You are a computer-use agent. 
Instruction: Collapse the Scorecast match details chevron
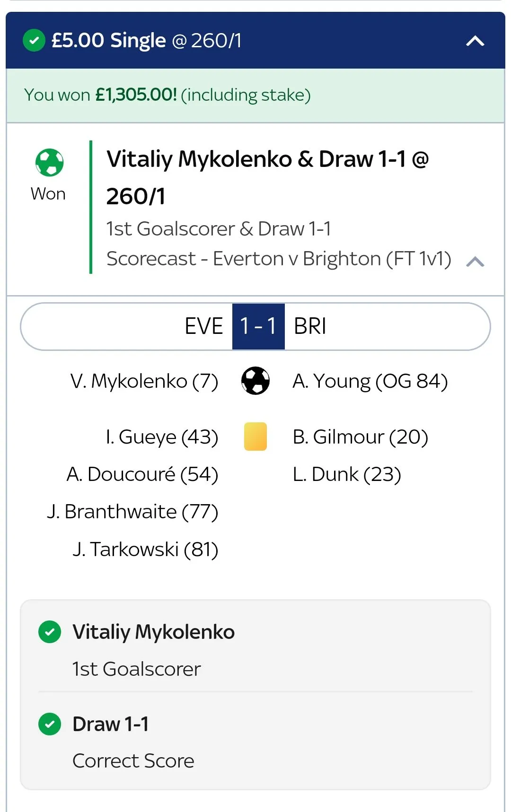[x=475, y=262]
